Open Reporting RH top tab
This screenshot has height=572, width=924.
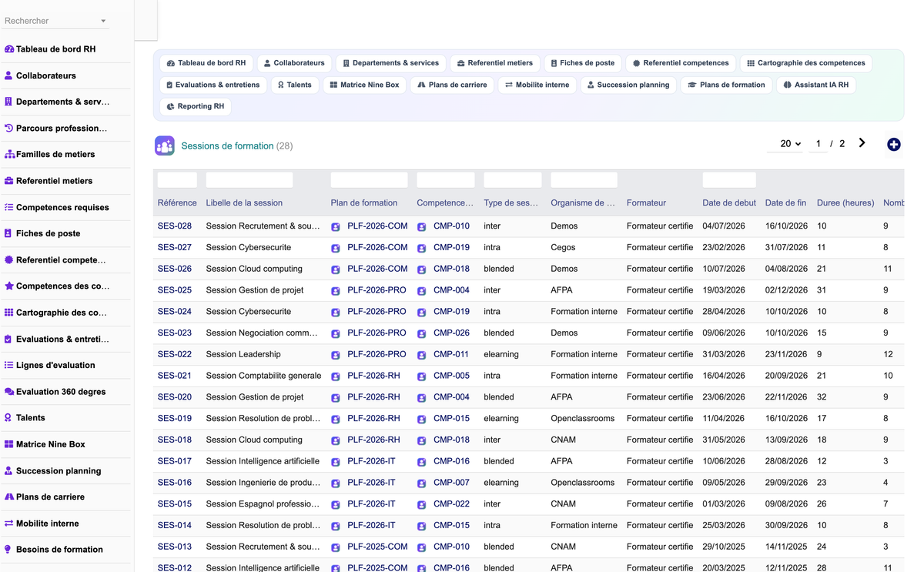pyautogui.click(x=196, y=106)
